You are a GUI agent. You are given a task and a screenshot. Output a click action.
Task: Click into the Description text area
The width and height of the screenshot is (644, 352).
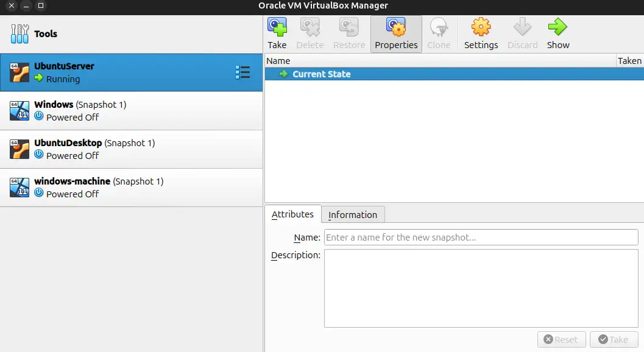(481, 288)
